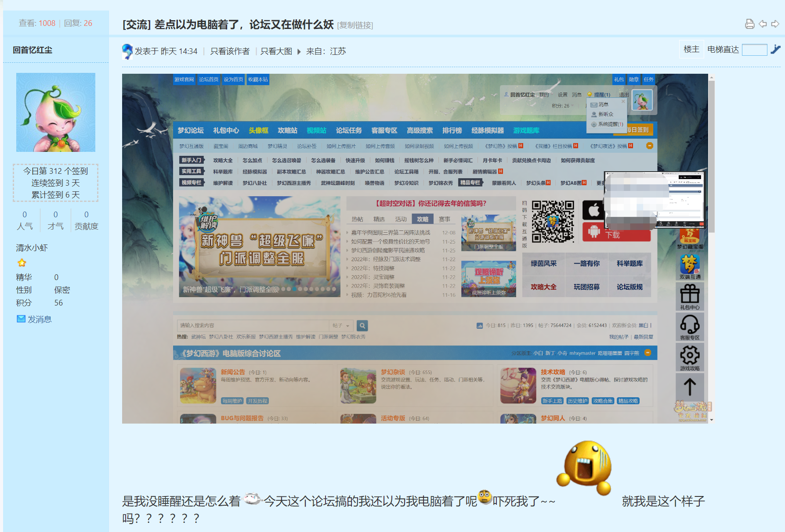Image resolution: width=785 pixels, height=532 pixels.
Task: Open 回首忆红尘 profile from username
Action: click(x=32, y=50)
